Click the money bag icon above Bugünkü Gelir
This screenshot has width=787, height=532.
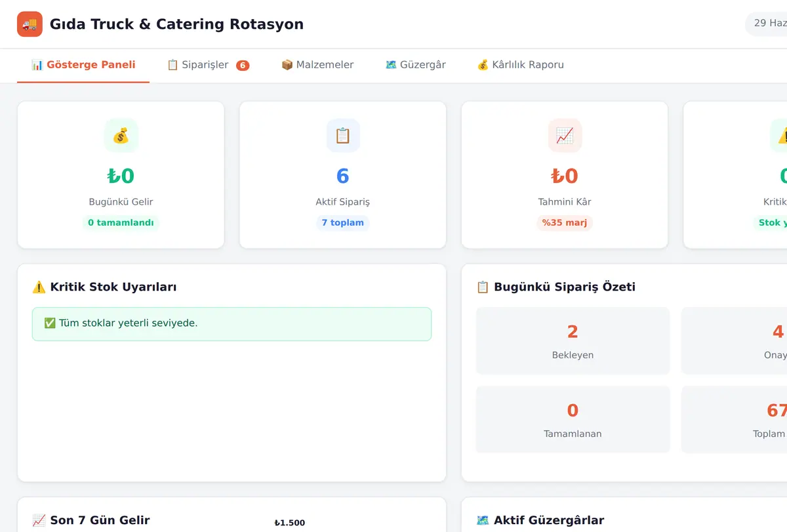click(x=121, y=135)
